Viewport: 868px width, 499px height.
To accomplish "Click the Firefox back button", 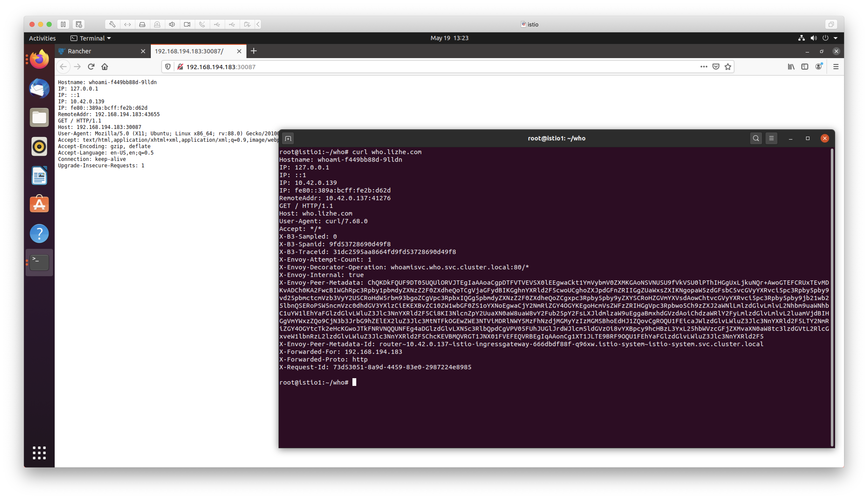I will pyautogui.click(x=63, y=67).
